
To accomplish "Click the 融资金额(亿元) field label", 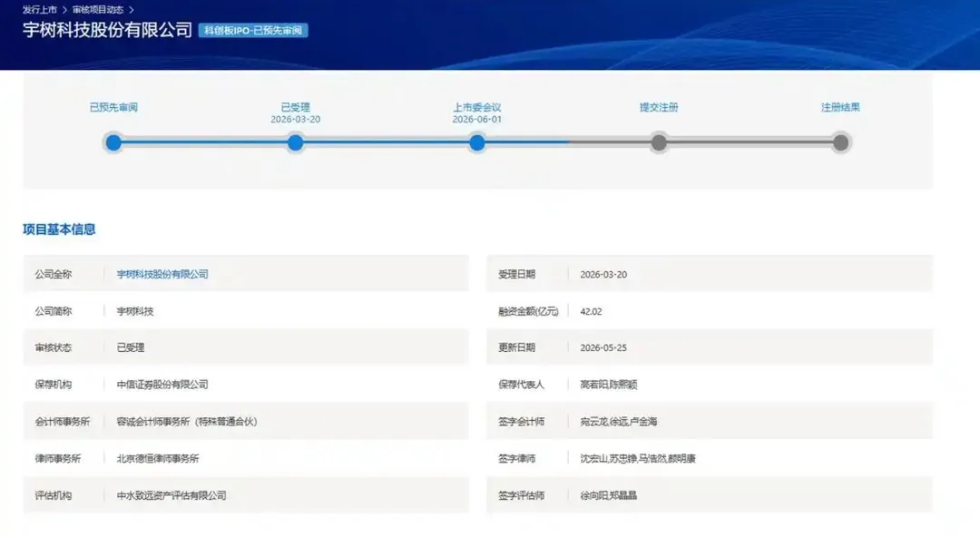I will point(528,311).
